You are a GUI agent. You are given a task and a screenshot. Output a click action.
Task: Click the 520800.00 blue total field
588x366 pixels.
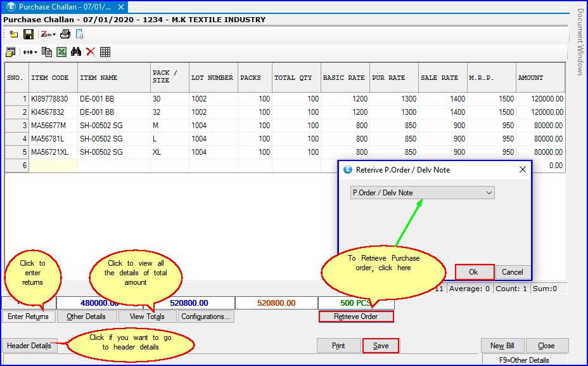(189, 303)
